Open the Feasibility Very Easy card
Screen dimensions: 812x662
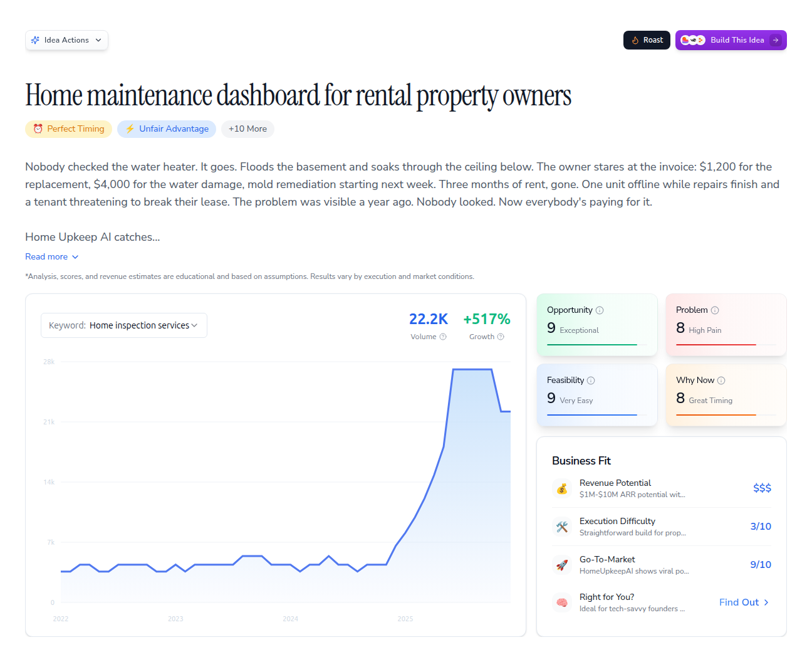click(597, 395)
